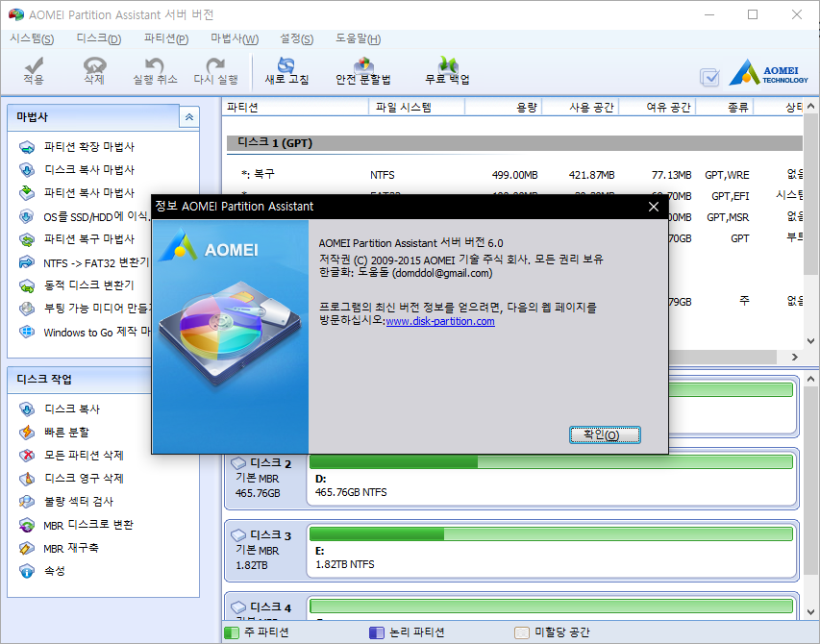Click disk map scroll down arrow
The image size is (820, 644).
tap(811, 611)
